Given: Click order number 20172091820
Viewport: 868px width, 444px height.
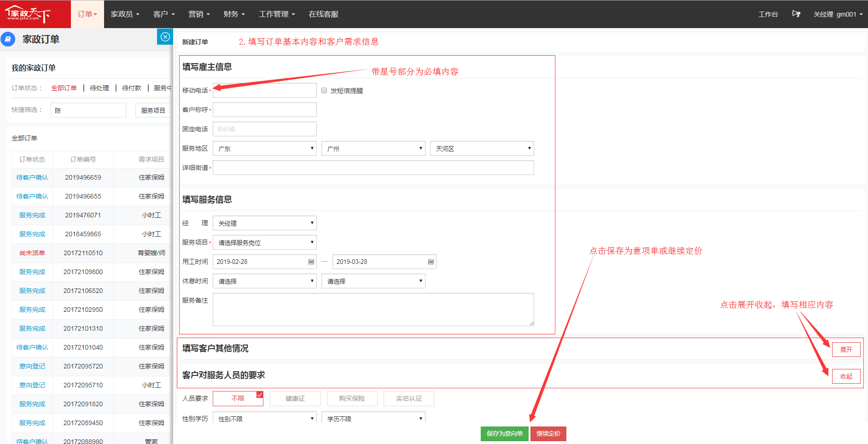Looking at the screenshot, I should 83,404.
